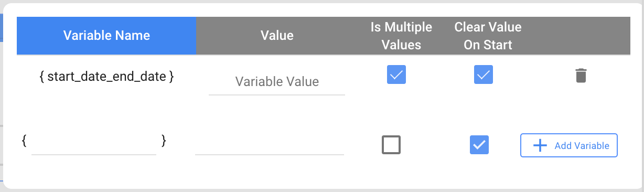This screenshot has width=644, height=192.
Task: Focus the empty new variable value field
Action: [x=270, y=143]
